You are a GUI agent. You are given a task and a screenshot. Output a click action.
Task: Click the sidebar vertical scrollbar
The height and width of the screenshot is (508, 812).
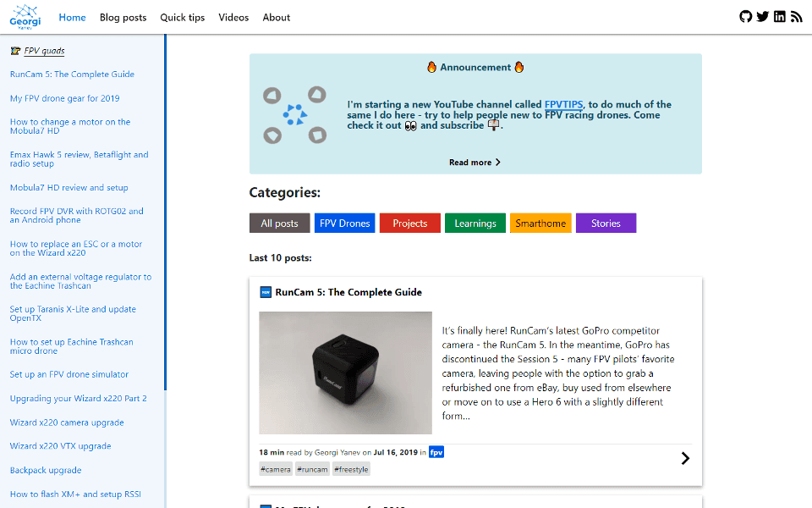pyautogui.click(x=166, y=212)
